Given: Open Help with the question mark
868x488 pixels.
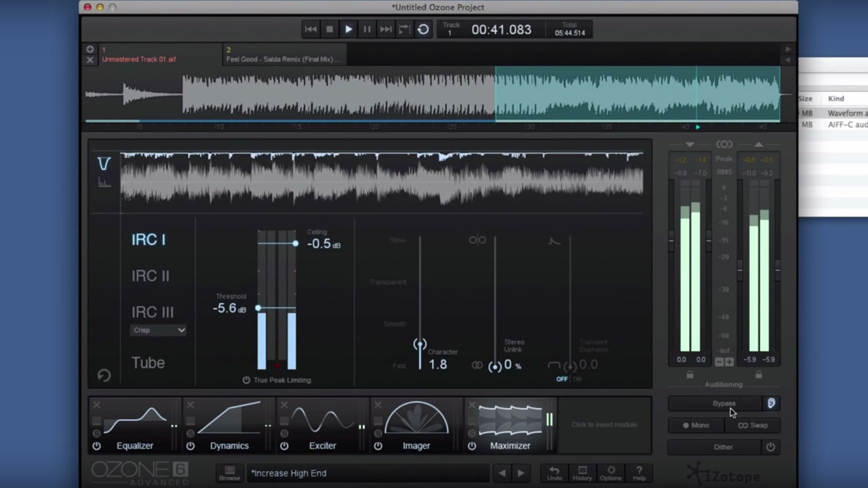Looking at the screenshot, I should (639, 473).
